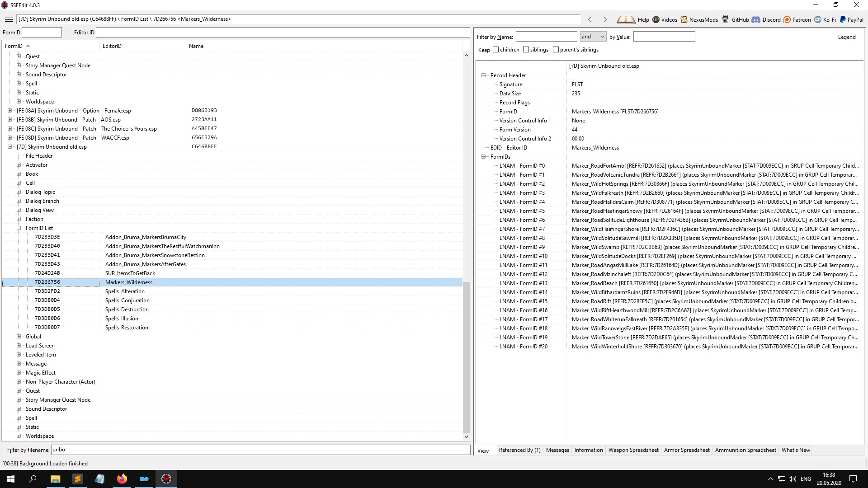
Task: Switch to SSEEdit taskbar icon
Action: pyautogui.click(x=166, y=479)
